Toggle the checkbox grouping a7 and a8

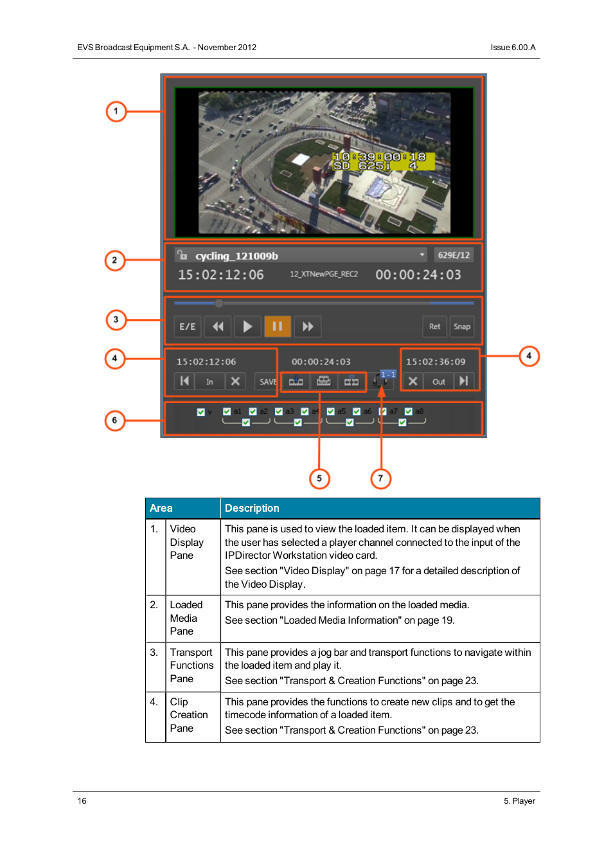(402, 422)
